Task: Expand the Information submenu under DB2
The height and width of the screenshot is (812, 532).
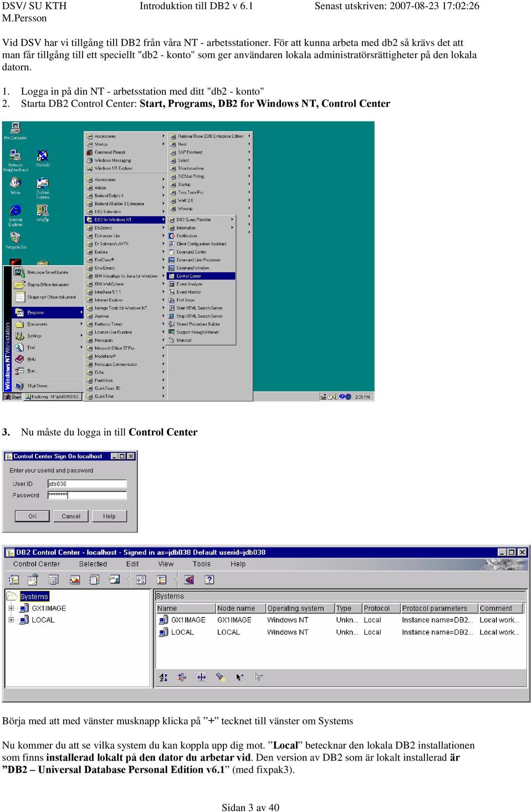Action: (201, 227)
